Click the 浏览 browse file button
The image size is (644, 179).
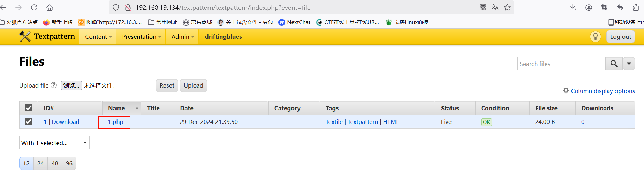tap(71, 85)
